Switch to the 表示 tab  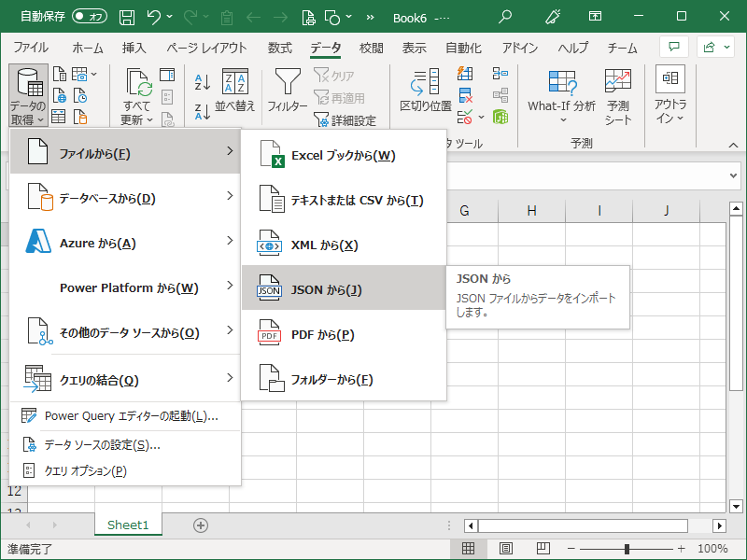click(414, 48)
